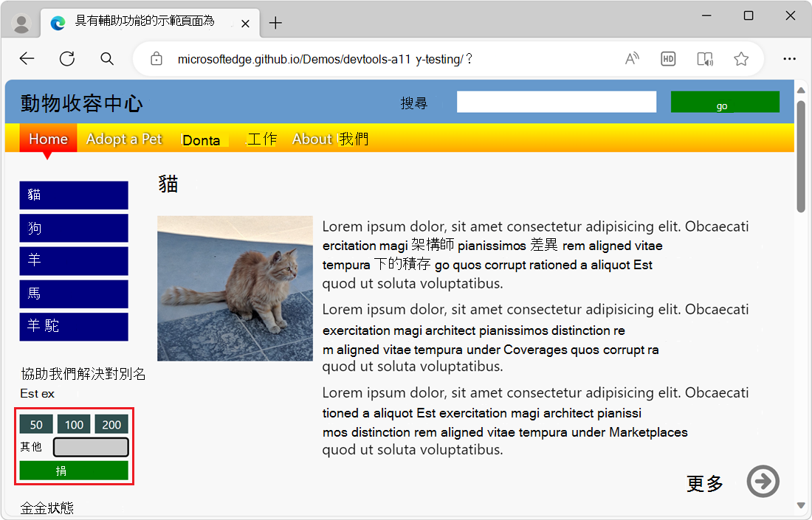Open the Immersive Reader speaker icon
Image resolution: width=812 pixels, height=520 pixels.
(x=704, y=58)
